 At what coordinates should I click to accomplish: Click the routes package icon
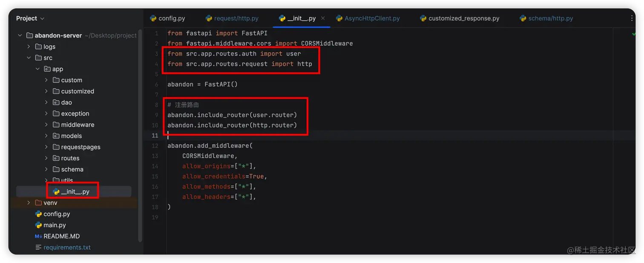coord(56,158)
